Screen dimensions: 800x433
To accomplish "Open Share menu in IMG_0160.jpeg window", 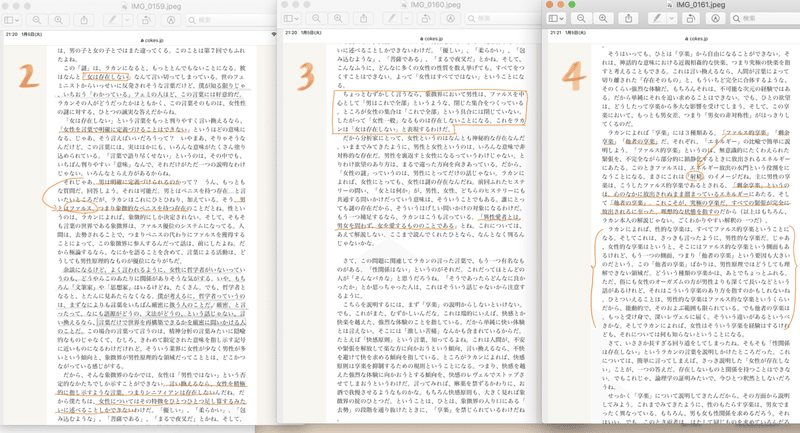I will [363, 18].
